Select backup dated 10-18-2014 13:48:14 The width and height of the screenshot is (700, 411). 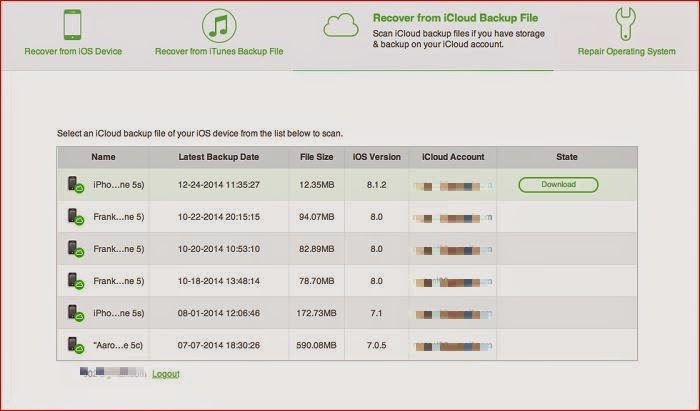pyautogui.click(x=219, y=281)
